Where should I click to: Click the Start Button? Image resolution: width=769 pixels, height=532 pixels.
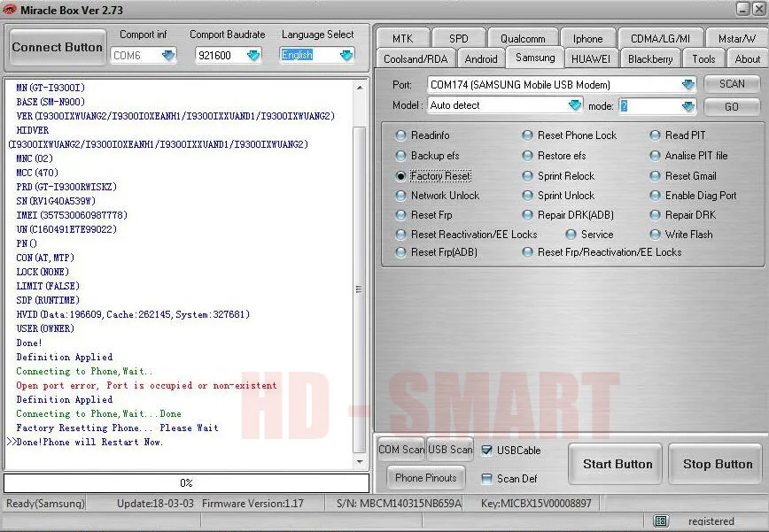[618, 464]
